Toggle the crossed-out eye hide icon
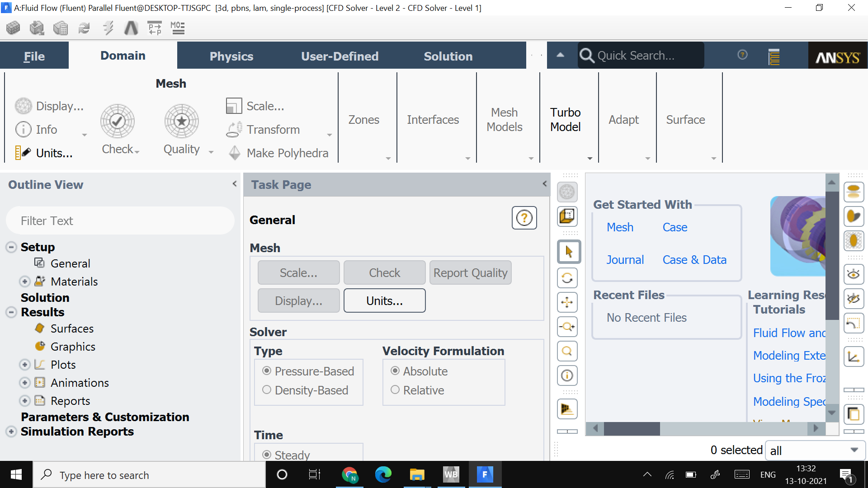The height and width of the screenshot is (488, 868). click(x=854, y=298)
